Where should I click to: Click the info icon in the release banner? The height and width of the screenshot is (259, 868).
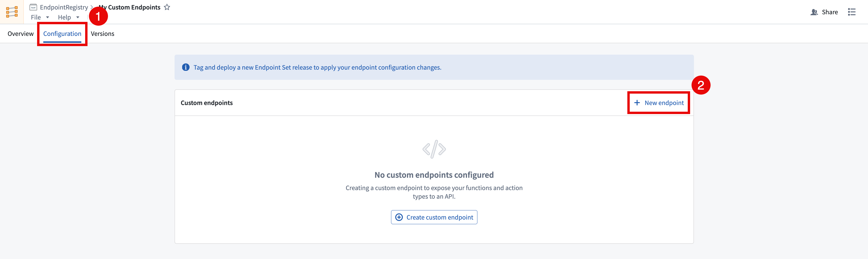coord(186,67)
